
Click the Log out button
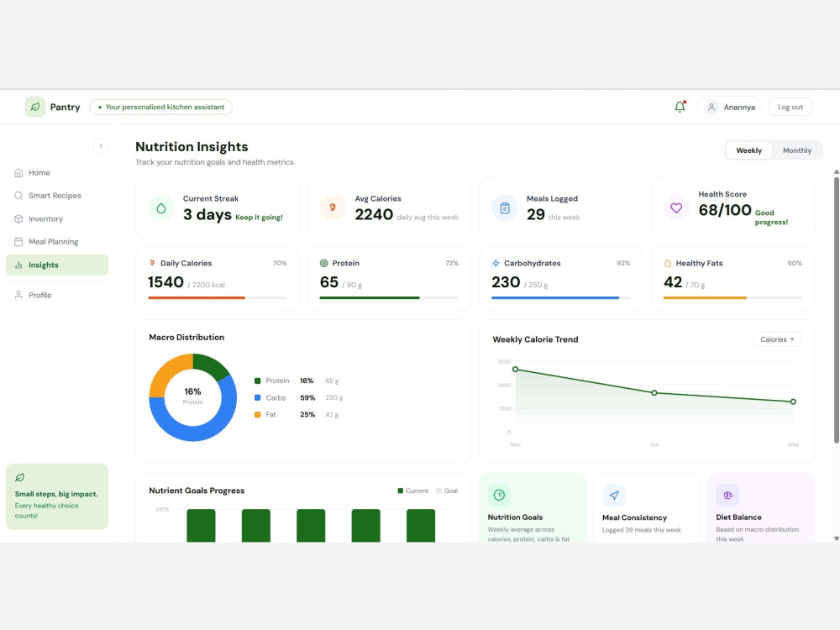[x=790, y=108]
